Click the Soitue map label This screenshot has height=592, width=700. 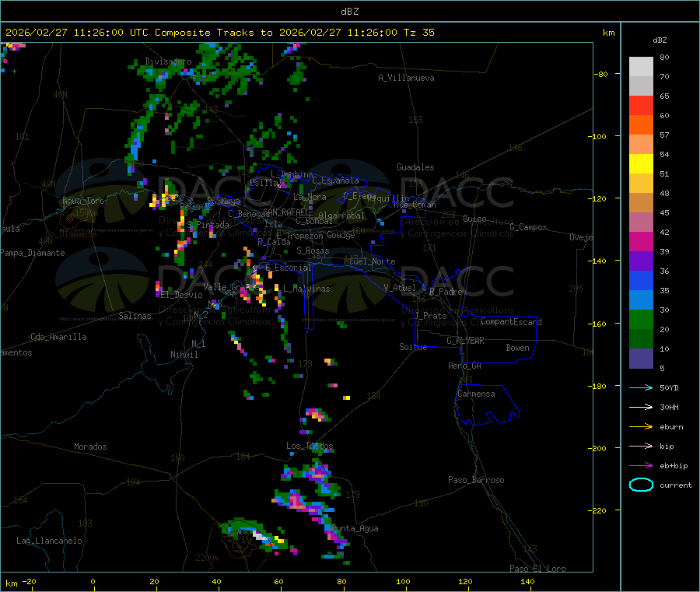414,346
